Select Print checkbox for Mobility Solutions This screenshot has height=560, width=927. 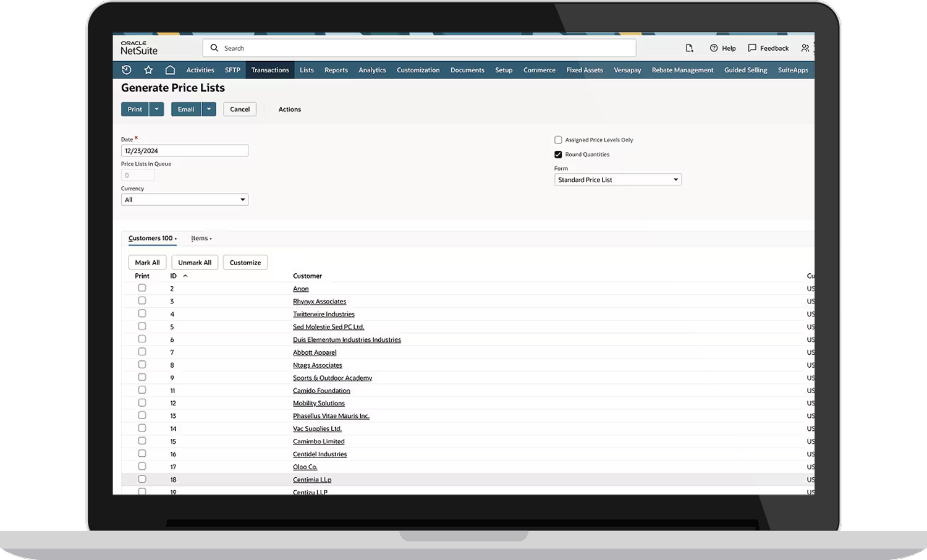[142, 402]
